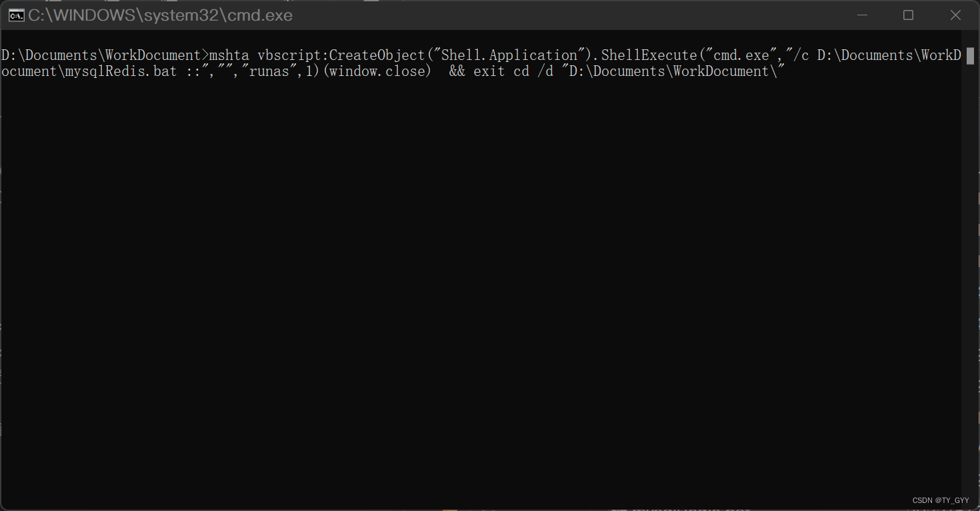Click the cmd.exe icon in title bar
The height and width of the screenshot is (511, 980).
pyautogui.click(x=16, y=15)
